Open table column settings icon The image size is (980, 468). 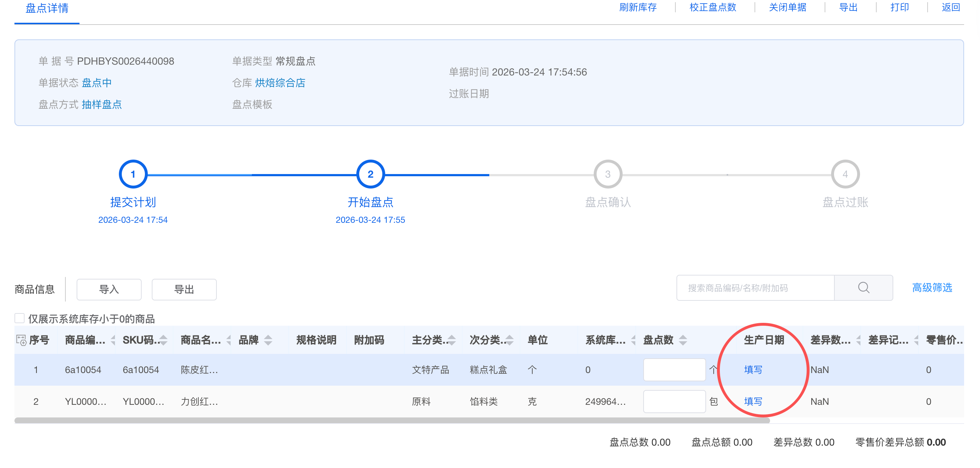click(x=21, y=340)
